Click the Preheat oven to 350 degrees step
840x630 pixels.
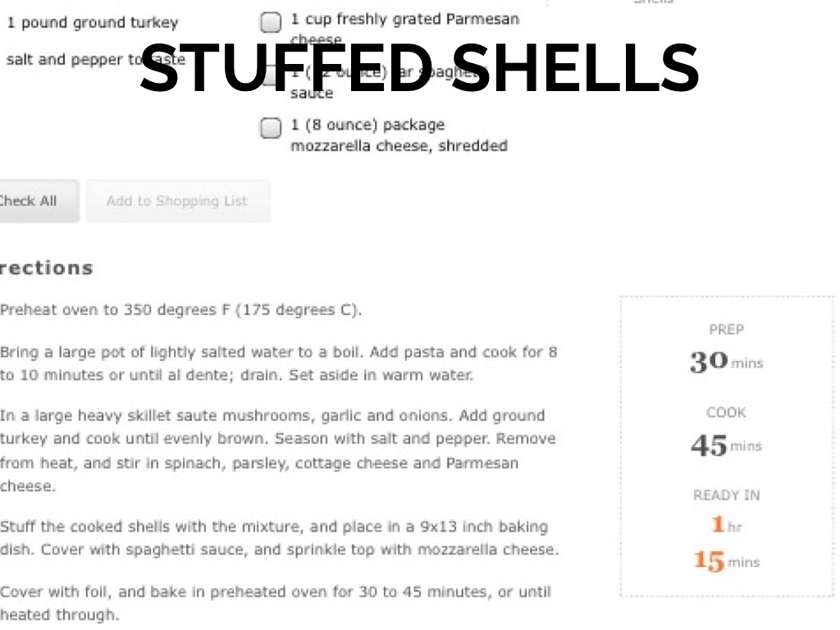[x=180, y=310]
